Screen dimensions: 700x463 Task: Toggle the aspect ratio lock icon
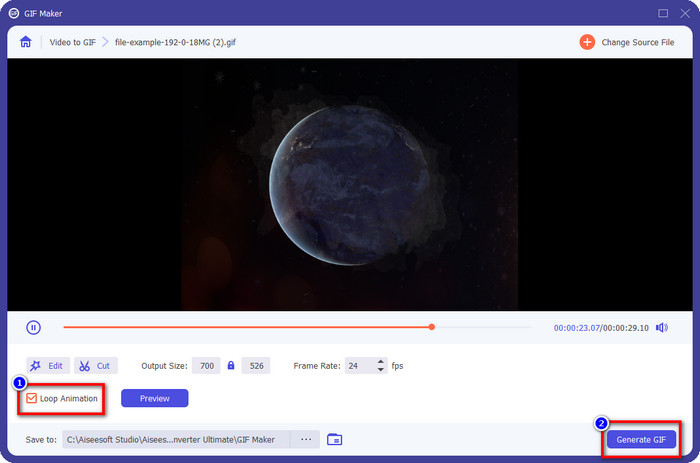[231, 365]
